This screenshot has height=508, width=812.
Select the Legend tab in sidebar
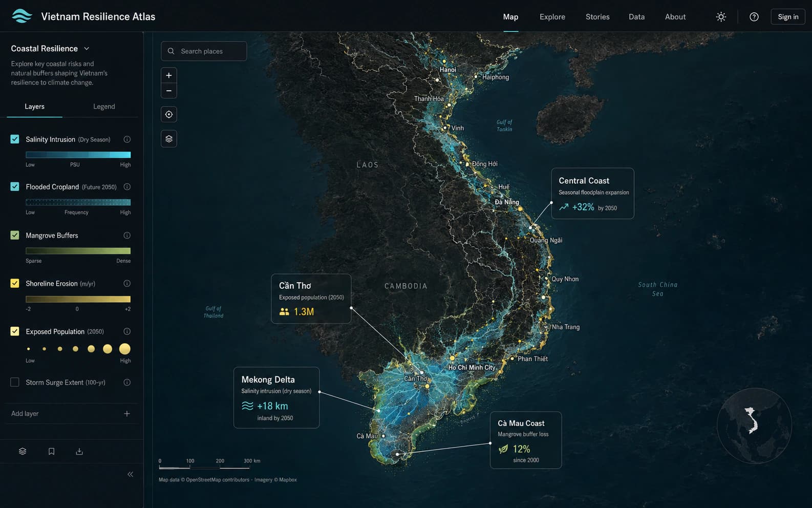click(104, 107)
